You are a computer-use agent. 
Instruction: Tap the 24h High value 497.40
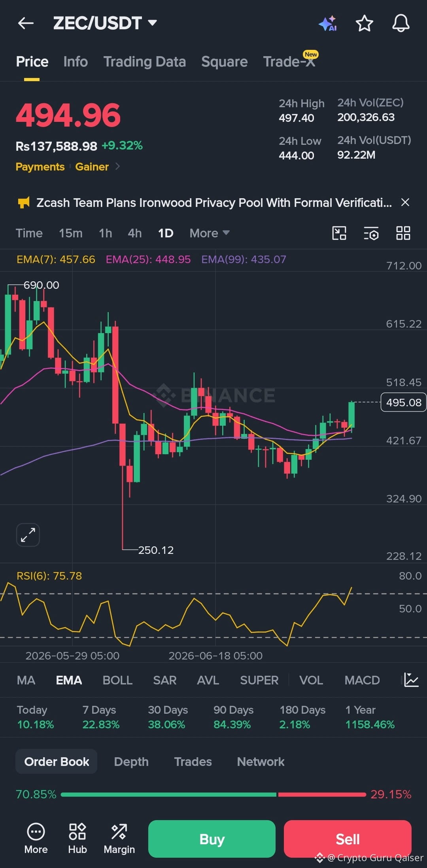click(x=296, y=118)
